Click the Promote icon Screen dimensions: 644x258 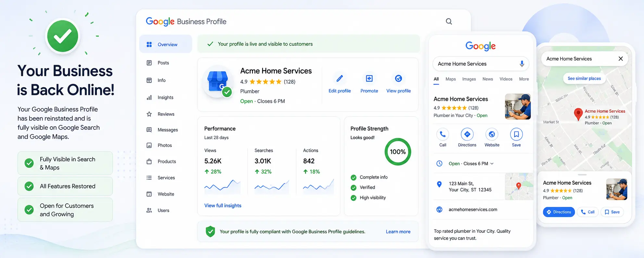tap(369, 78)
